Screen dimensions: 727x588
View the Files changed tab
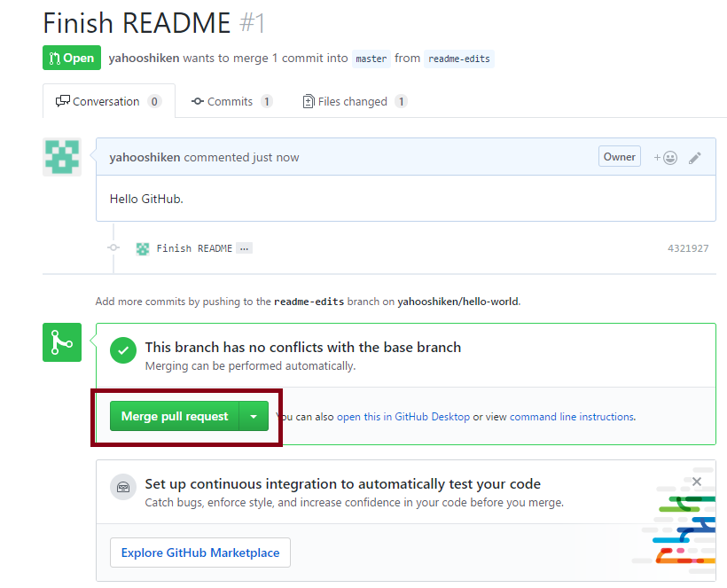[x=355, y=101]
